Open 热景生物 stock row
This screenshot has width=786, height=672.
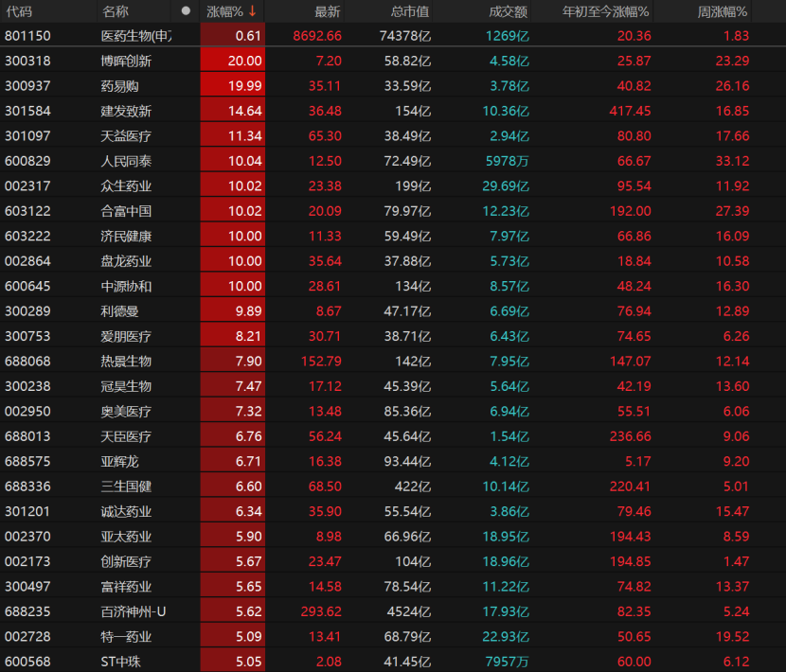[x=126, y=361]
